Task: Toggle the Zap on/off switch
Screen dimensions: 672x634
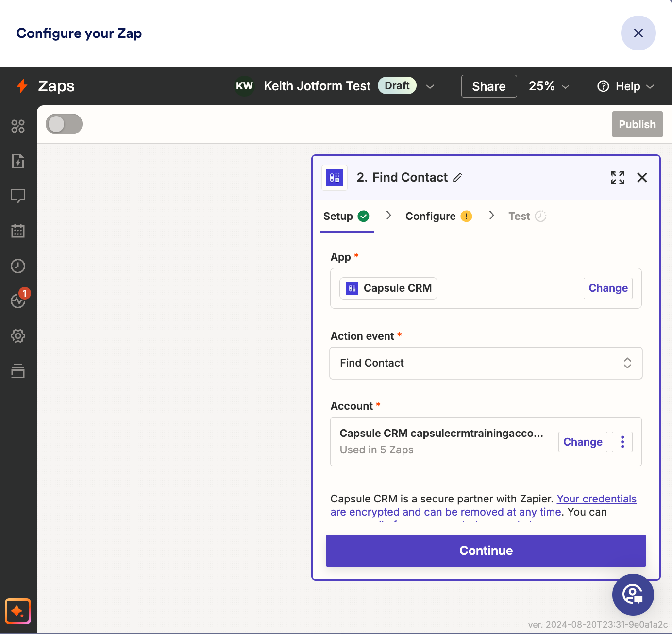Action: (x=64, y=124)
